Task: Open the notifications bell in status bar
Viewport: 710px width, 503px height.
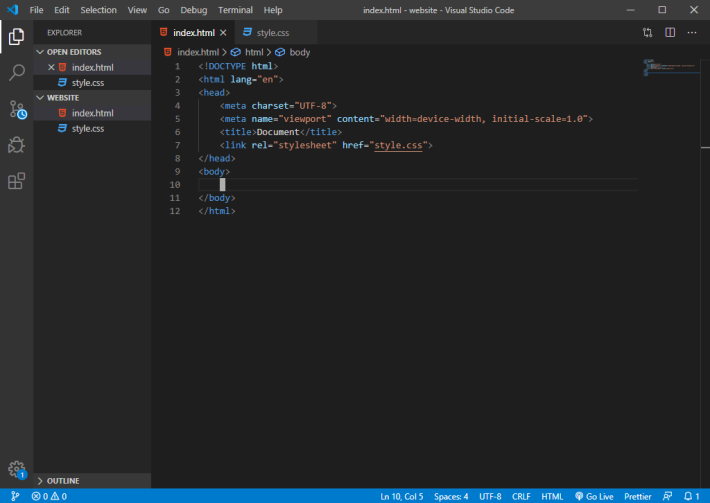Action: [692, 496]
